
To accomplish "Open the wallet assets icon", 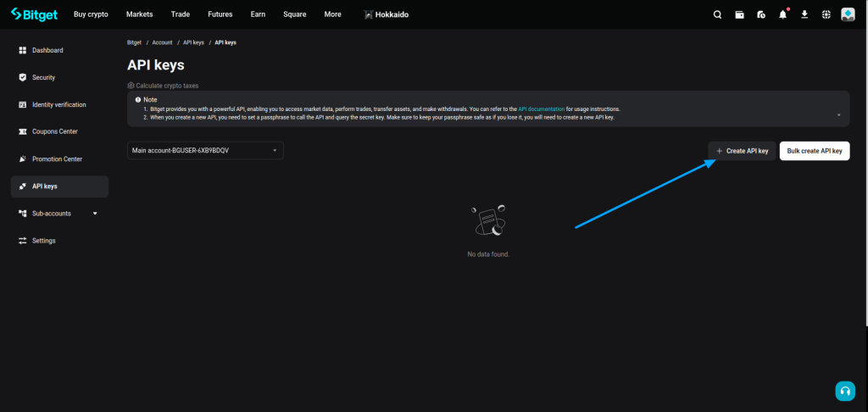I will tap(739, 14).
